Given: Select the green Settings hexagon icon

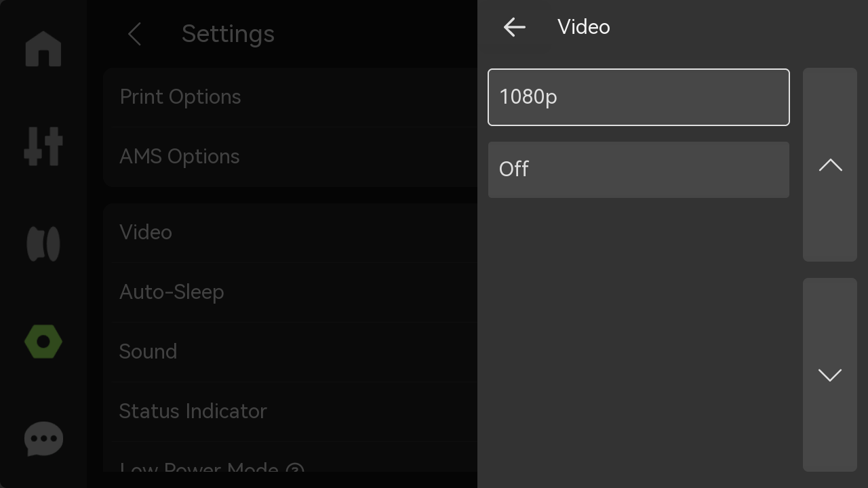Looking at the screenshot, I should [43, 342].
